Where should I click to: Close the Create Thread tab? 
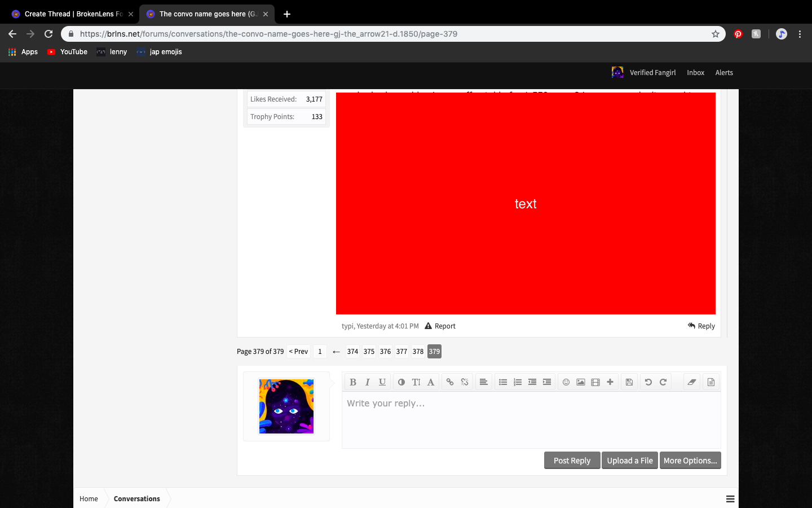pos(131,14)
